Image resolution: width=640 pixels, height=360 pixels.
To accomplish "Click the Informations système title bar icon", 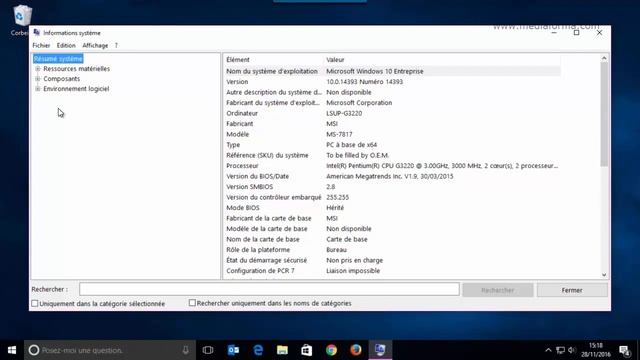I will 37,33.
